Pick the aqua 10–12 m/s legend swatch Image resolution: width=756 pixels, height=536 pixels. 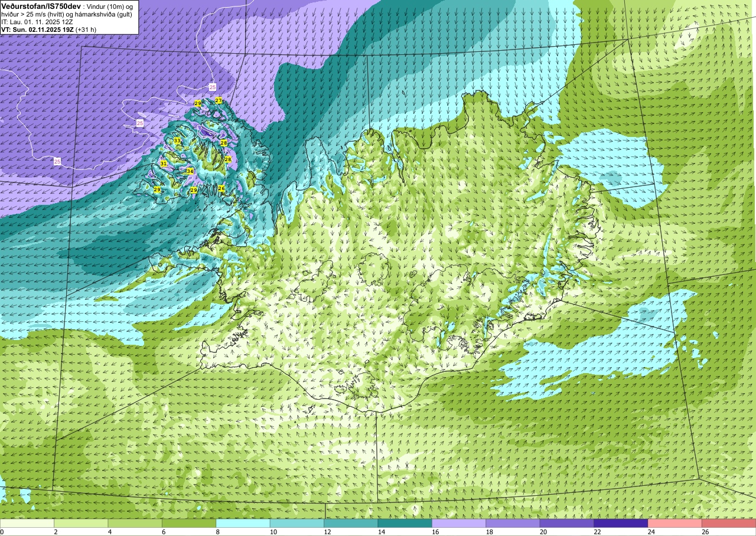click(x=297, y=524)
